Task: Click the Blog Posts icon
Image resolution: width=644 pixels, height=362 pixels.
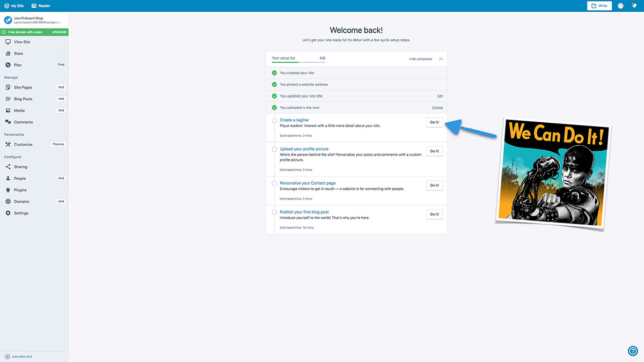Action: pyautogui.click(x=8, y=99)
